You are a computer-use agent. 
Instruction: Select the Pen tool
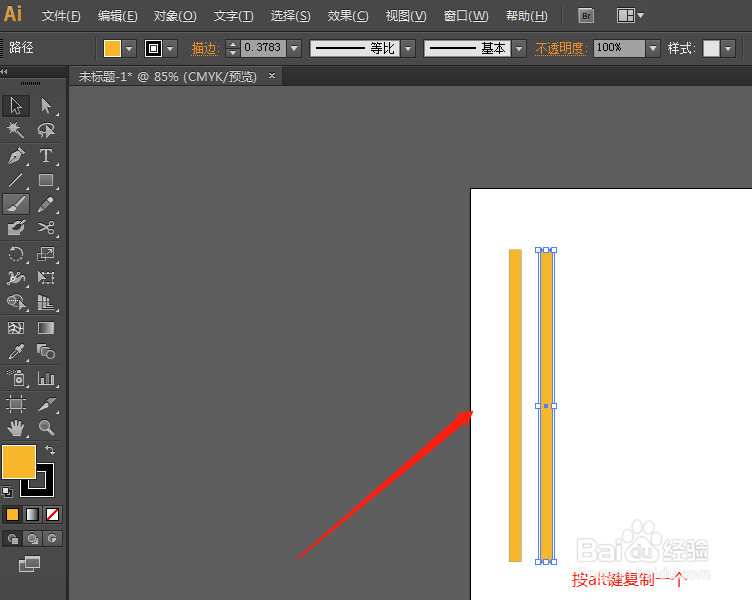[x=16, y=156]
